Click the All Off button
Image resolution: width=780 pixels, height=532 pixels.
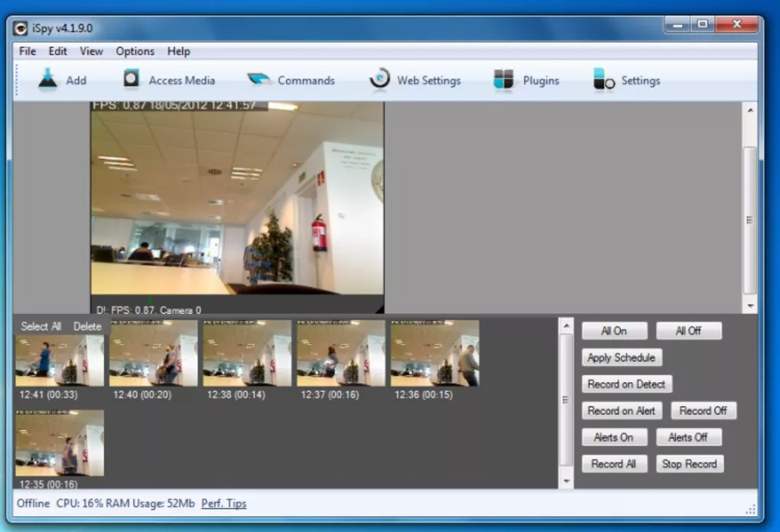688,331
